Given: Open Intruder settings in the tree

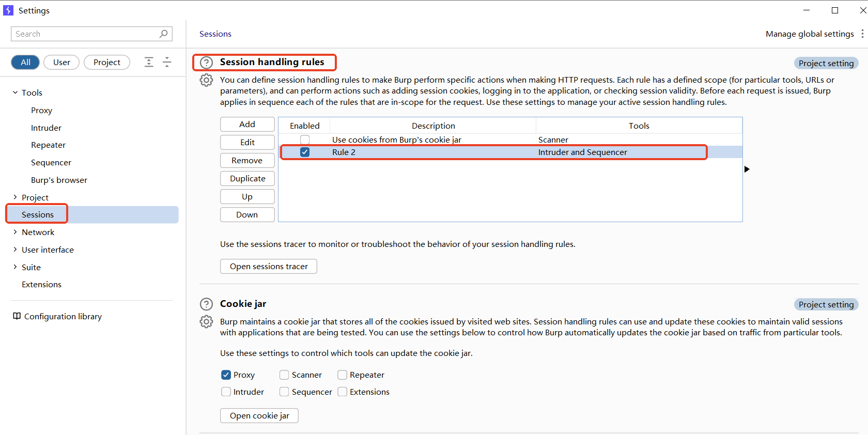Looking at the screenshot, I should click(46, 128).
